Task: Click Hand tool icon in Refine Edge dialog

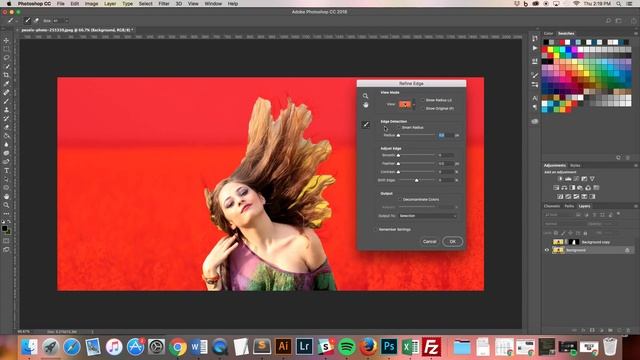Action: pyautogui.click(x=365, y=105)
